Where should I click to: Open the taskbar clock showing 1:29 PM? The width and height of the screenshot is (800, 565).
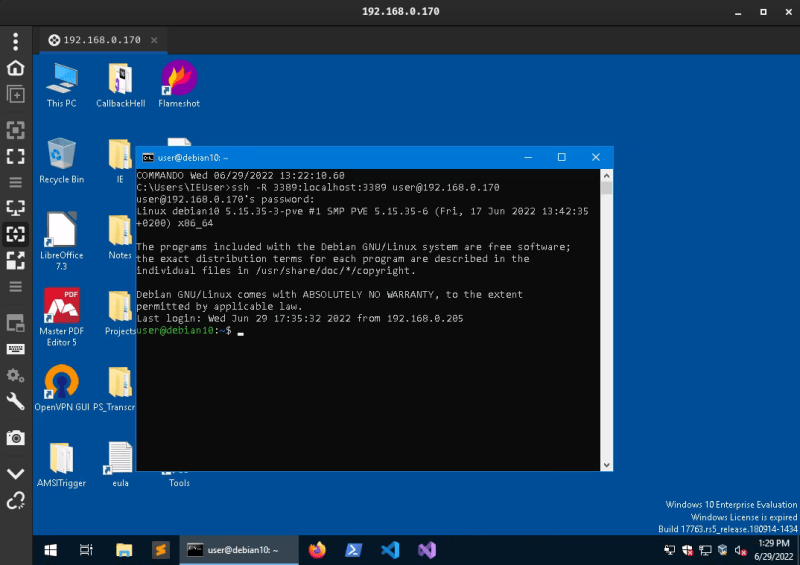(x=773, y=550)
